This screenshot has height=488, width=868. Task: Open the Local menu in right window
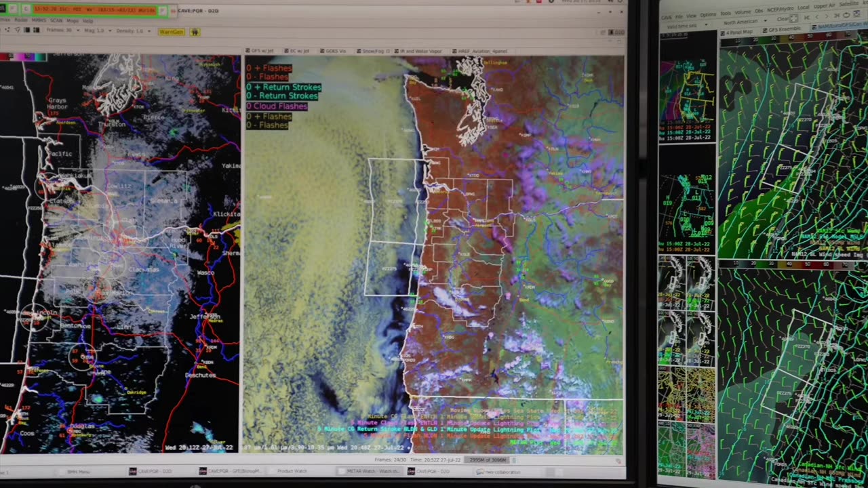click(804, 7)
